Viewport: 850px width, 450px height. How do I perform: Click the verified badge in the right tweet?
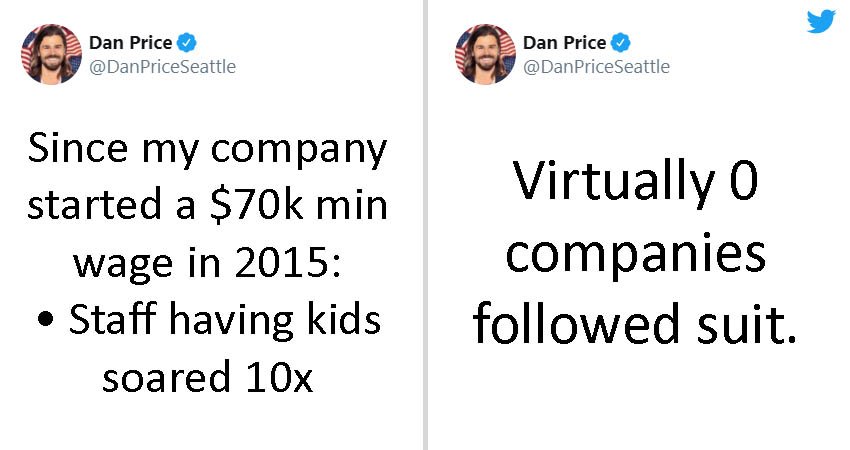point(621,42)
